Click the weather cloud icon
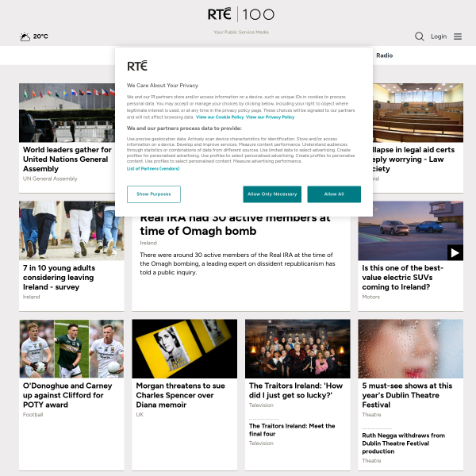This screenshot has height=476, width=476. (x=25, y=36)
